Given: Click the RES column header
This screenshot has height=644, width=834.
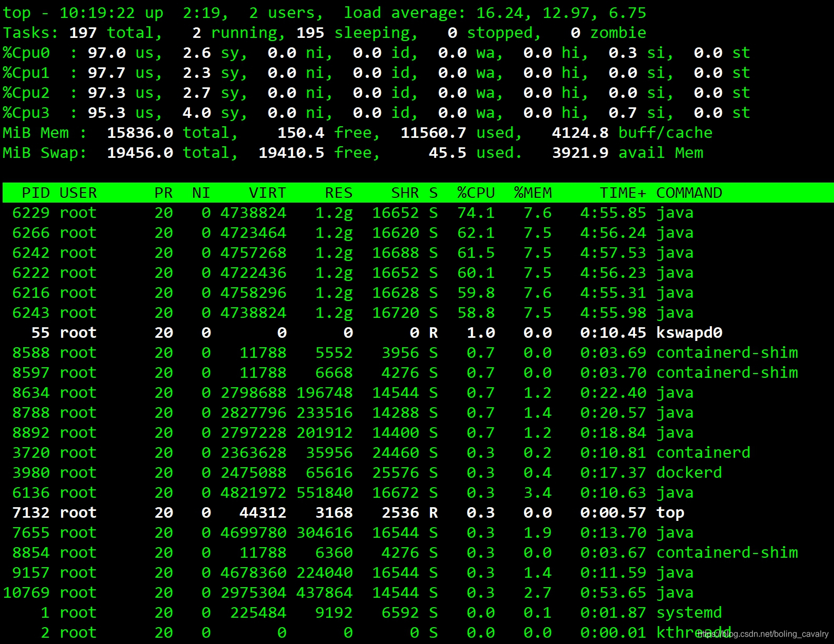Looking at the screenshot, I should click(x=339, y=193).
